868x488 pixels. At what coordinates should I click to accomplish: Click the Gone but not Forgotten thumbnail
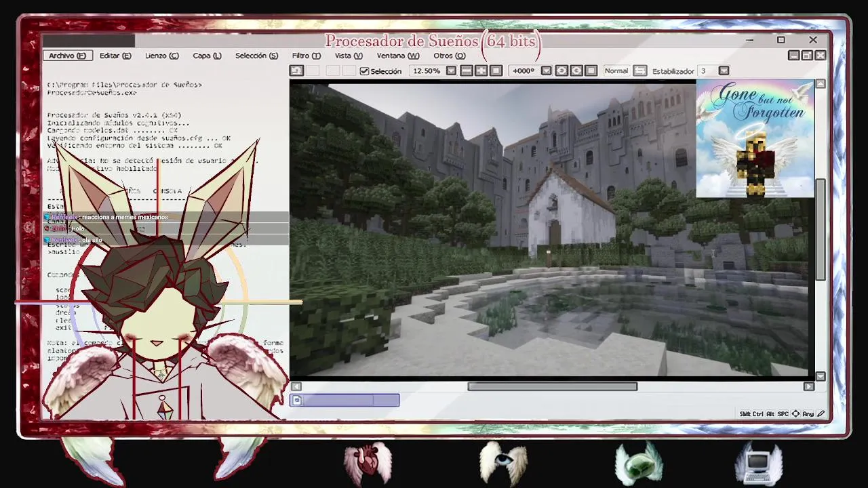(x=755, y=139)
